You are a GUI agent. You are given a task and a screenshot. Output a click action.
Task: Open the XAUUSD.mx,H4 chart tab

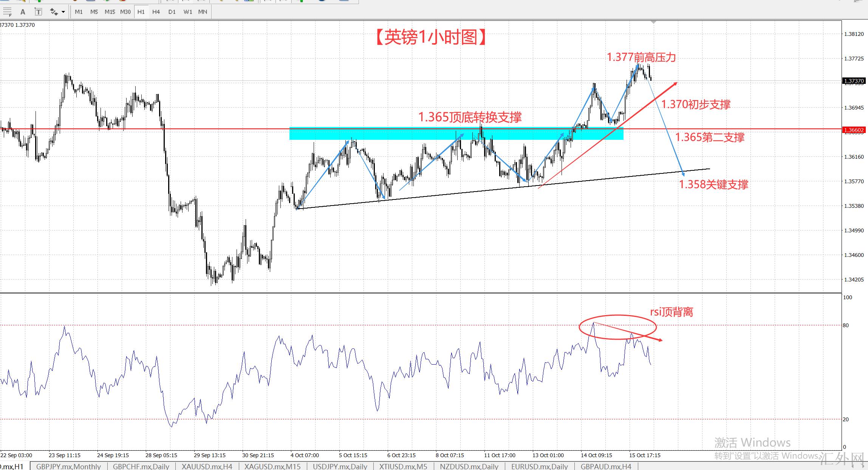(207, 466)
